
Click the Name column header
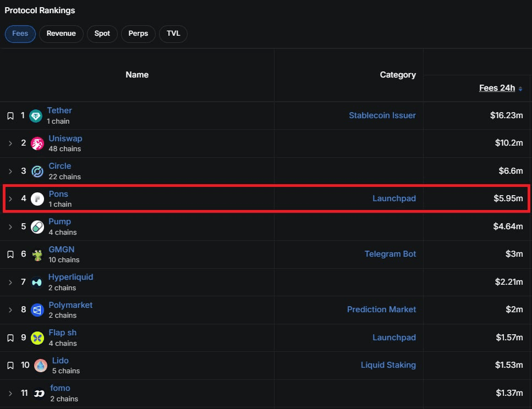137,75
